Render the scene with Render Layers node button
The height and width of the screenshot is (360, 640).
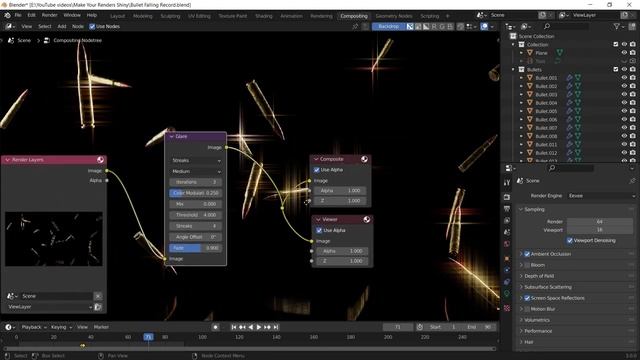click(x=98, y=307)
